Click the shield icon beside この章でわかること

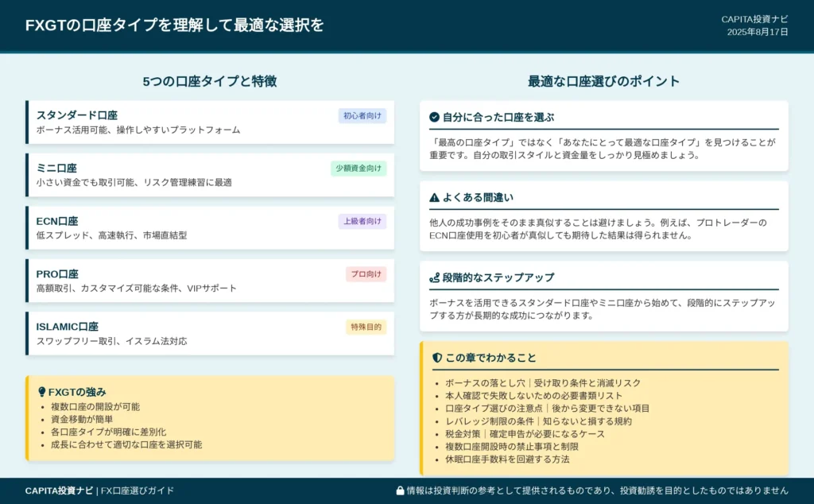(436, 358)
